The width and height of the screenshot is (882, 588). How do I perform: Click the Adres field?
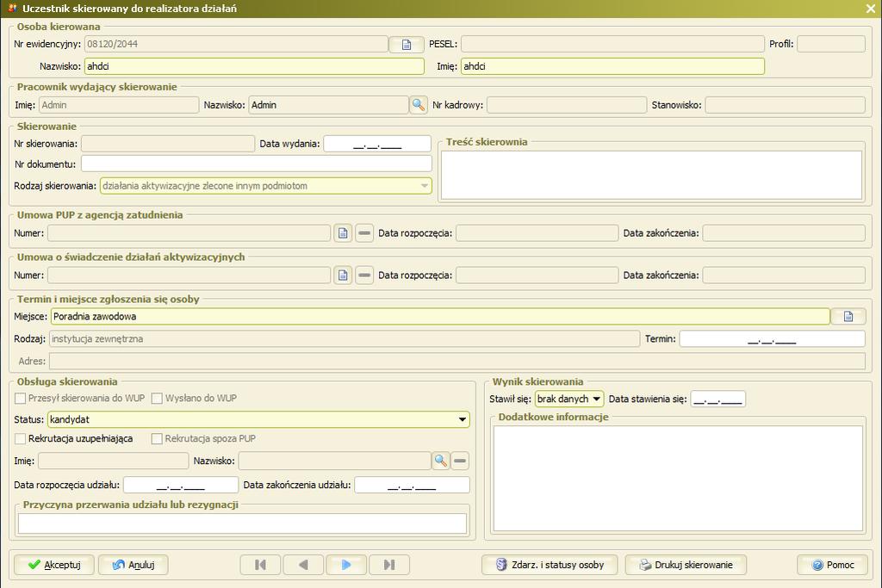click(457, 362)
